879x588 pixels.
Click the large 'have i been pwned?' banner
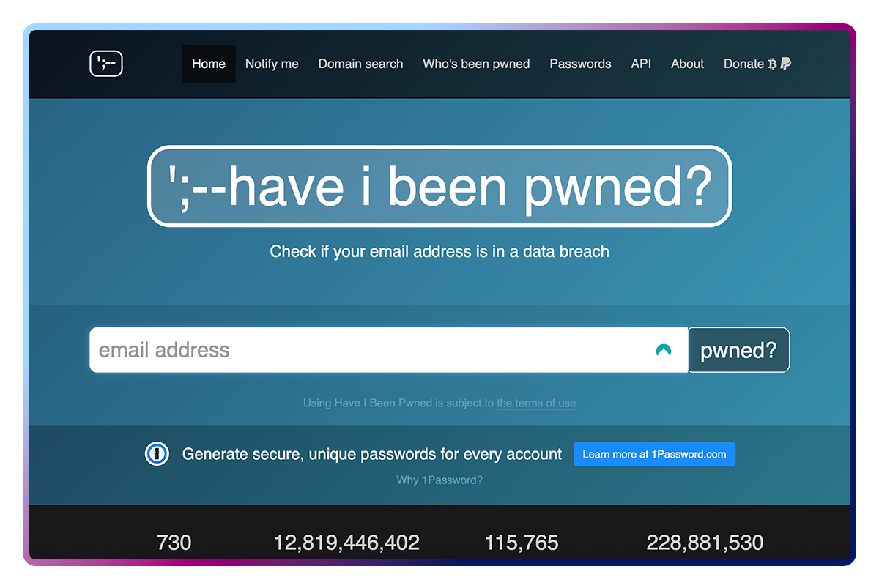coord(439,187)
